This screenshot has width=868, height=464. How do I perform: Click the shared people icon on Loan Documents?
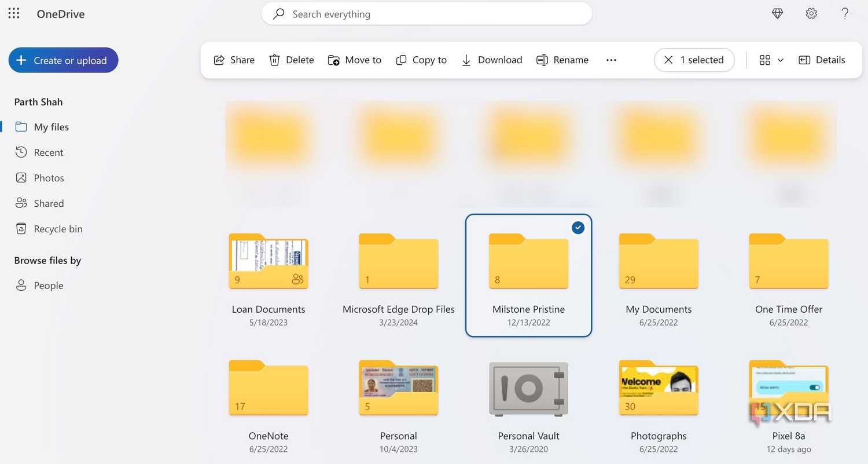click(297, 280)
